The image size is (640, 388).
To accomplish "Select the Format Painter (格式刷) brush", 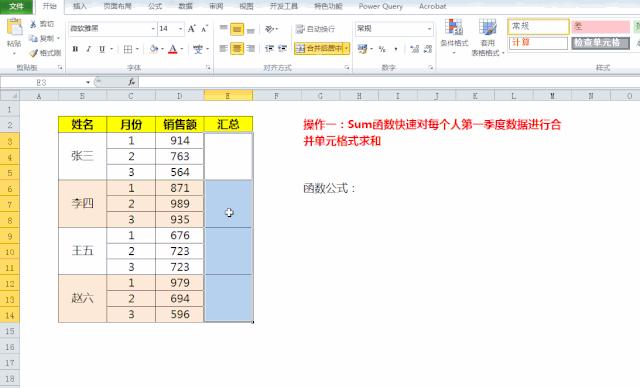I will point(33,53).
